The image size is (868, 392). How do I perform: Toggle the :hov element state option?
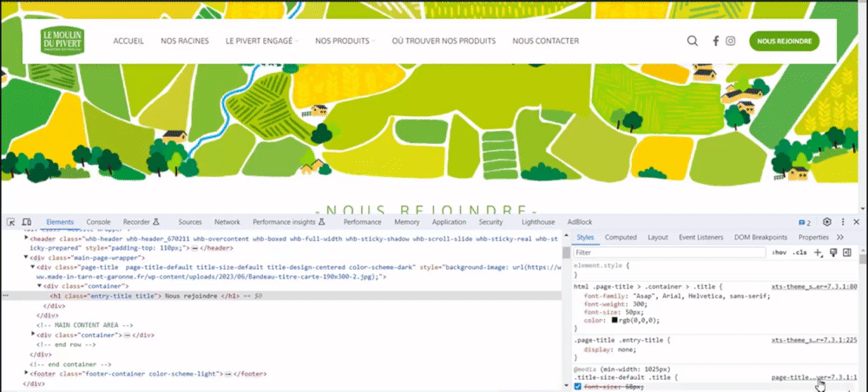tap(779, 252)
